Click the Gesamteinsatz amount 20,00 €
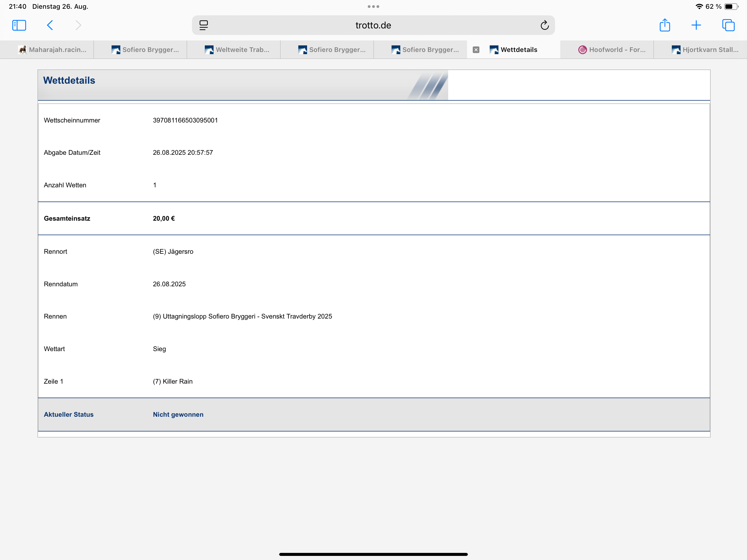 tap(164, 218)
